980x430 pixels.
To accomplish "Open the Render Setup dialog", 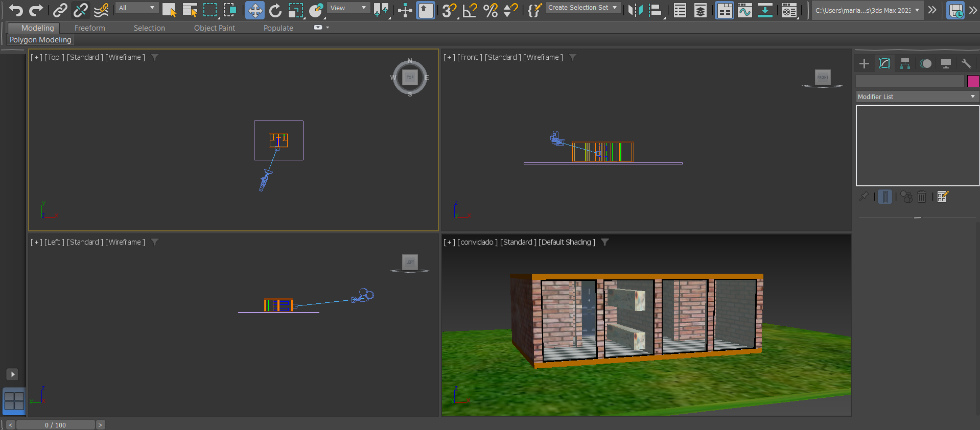I will [789, 10].
